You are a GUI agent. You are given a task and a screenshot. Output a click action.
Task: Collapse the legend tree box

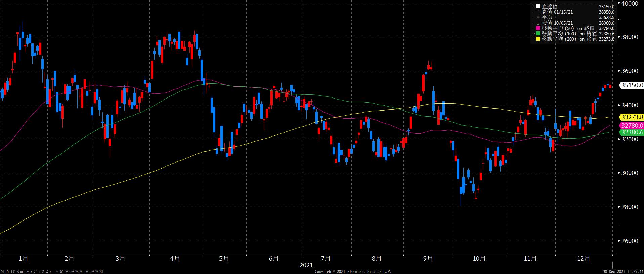tap(533, 6)
